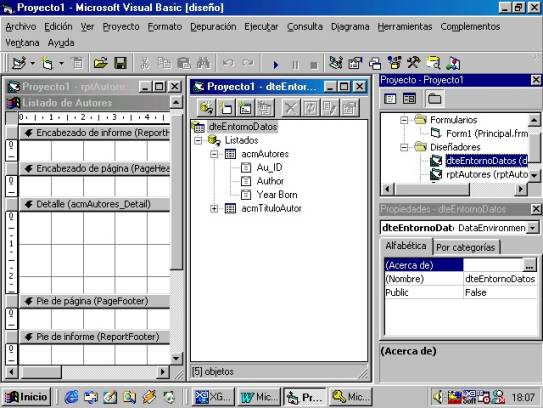Click View Code icon in Project panel
The width and height of the screenshot is (543, 408).
pyautogui.click(x=390, y=99)
